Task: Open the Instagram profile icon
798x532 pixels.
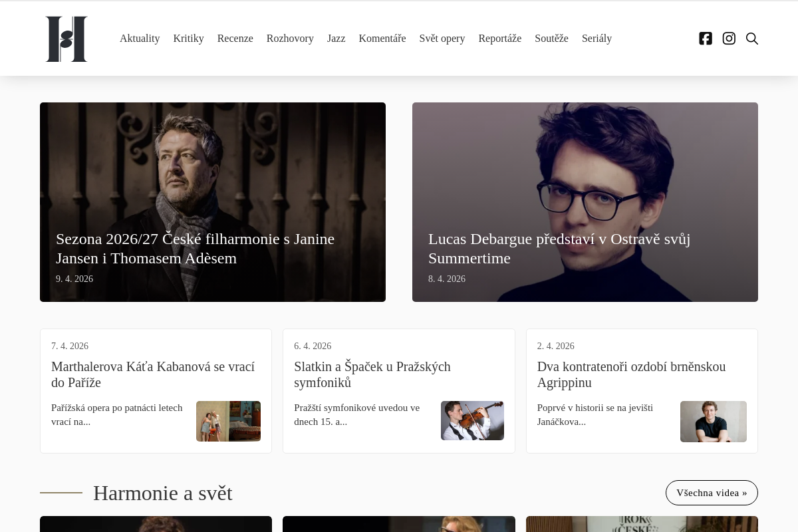Action: (729, 39)
